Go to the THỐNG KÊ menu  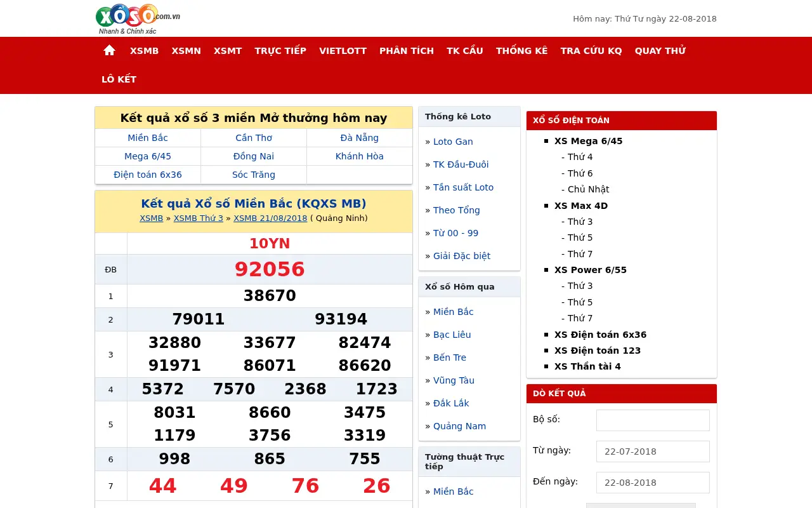point(521,51)
